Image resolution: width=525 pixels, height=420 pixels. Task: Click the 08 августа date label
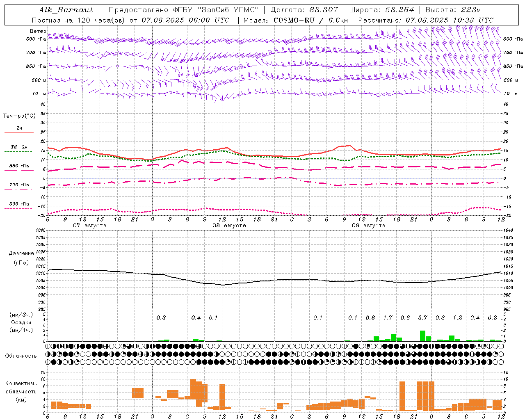tap(229, 226)
